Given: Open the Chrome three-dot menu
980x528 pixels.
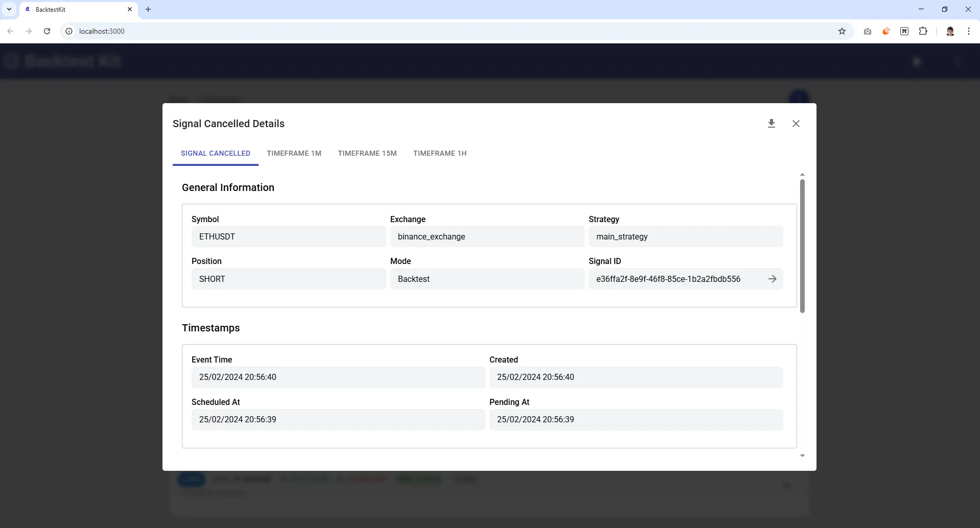Looking at the screenshot, I should 969,31.
